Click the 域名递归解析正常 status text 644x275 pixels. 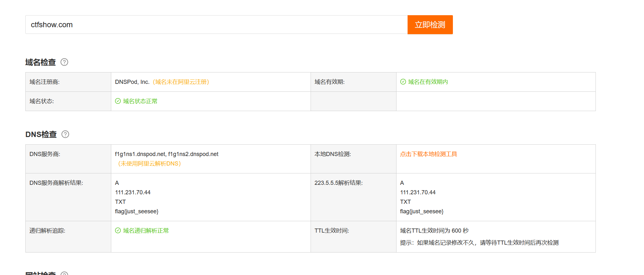tap(146, 231)
